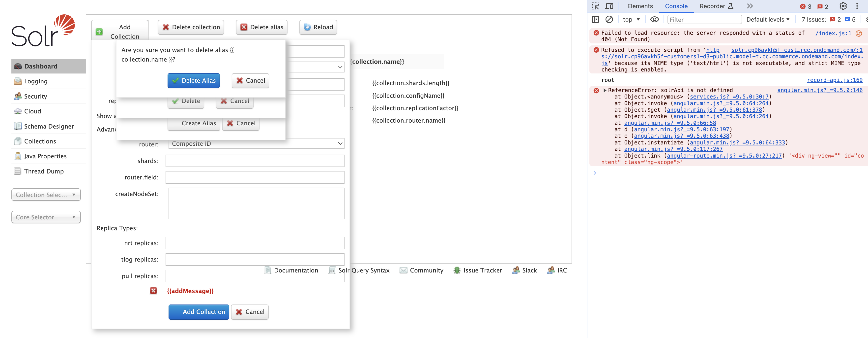Open DevTools settings gear
This screenshot has height=338, width=868.
point(843,6)
